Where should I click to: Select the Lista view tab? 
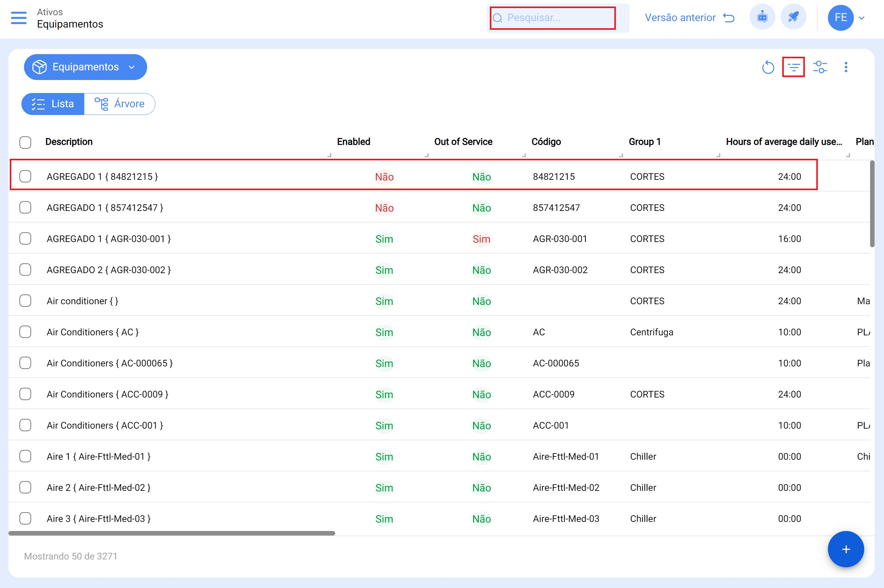[53, 104]
